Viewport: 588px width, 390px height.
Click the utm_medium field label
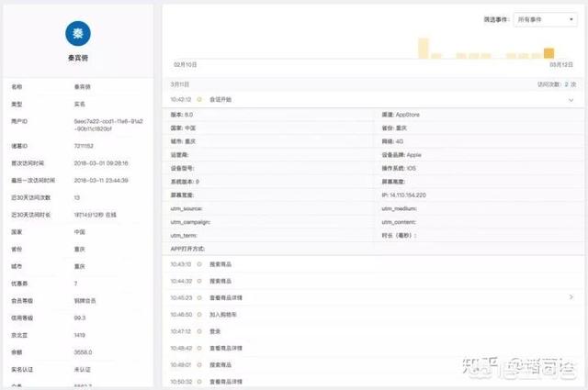400,208
